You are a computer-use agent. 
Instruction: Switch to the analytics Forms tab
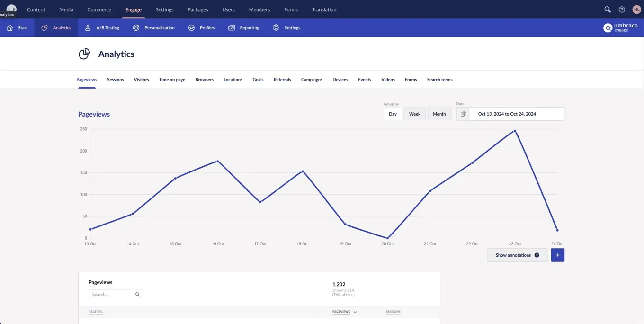[411, 80]
